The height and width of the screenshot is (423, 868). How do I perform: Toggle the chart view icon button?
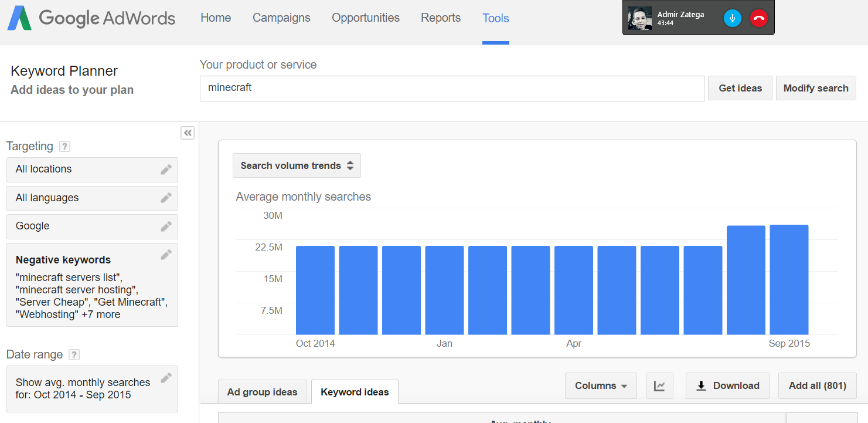point(659,386)
